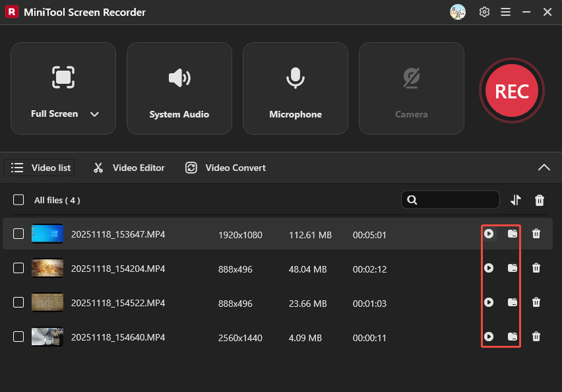Select the checkbox for 20251118_154522.MP4

click(x=18, y=302)
